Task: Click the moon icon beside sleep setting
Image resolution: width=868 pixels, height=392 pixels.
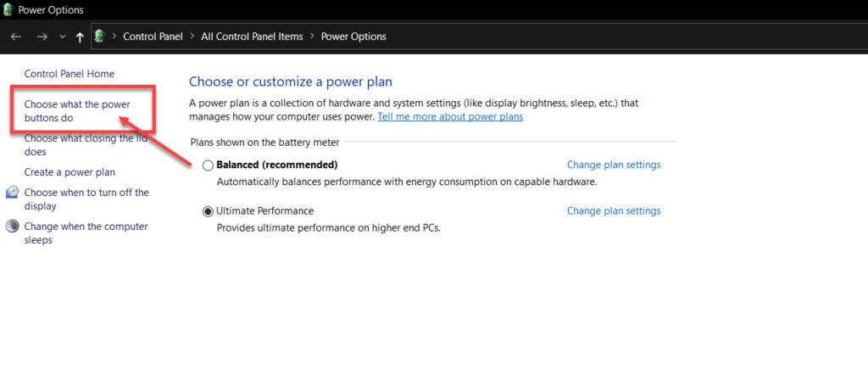Action: click(x=12, y=227)
